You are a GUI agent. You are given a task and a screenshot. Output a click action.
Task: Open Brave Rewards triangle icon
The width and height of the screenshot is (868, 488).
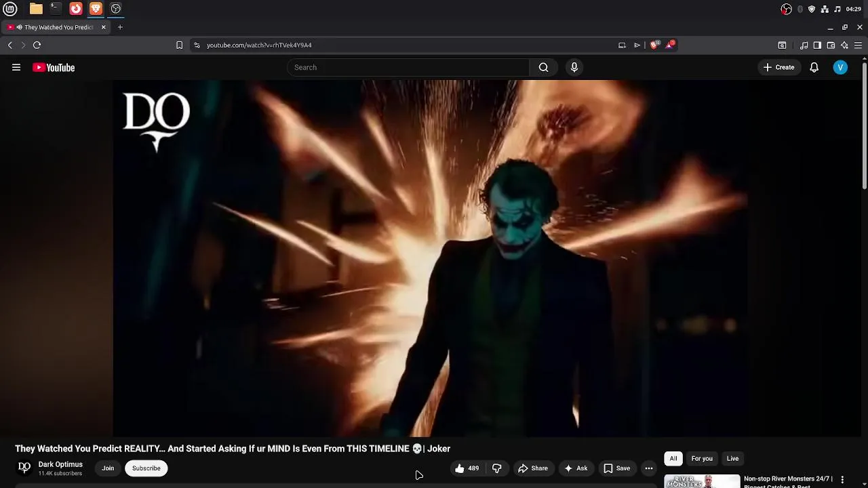pyautogui.click(x=670, y=45)
